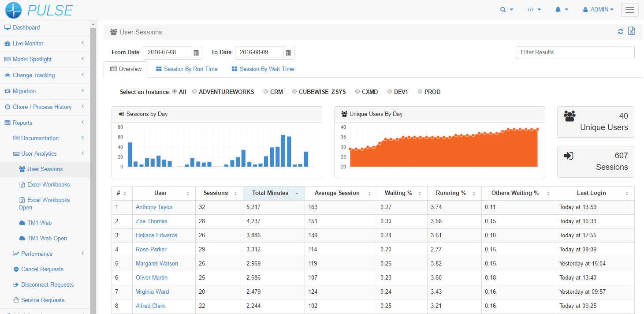Open the From Date calendar picker
644x314 pixels.
click(x=196, y=52)
